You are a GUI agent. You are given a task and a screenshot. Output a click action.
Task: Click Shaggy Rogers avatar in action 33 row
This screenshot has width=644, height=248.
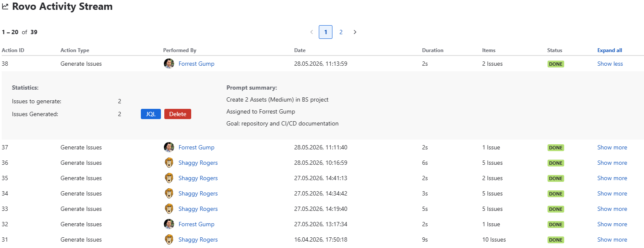pos(169,209)
